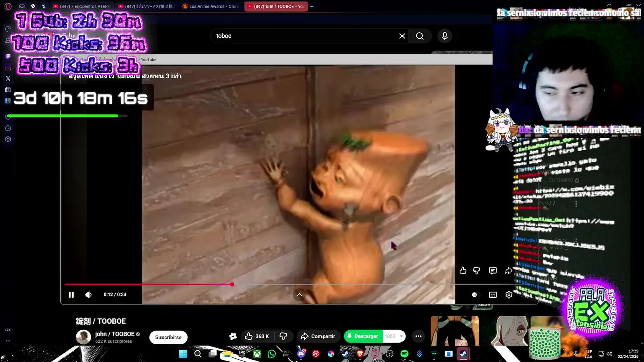
Task: Click the Suscribirse button
Action: tap(168, 337)
